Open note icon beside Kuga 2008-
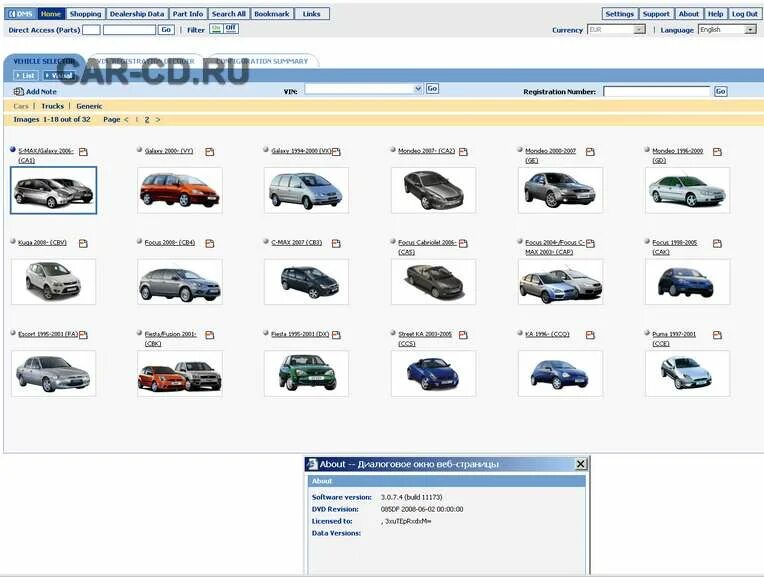The width and height of the screenshot is (764, 577). [83, 243]
